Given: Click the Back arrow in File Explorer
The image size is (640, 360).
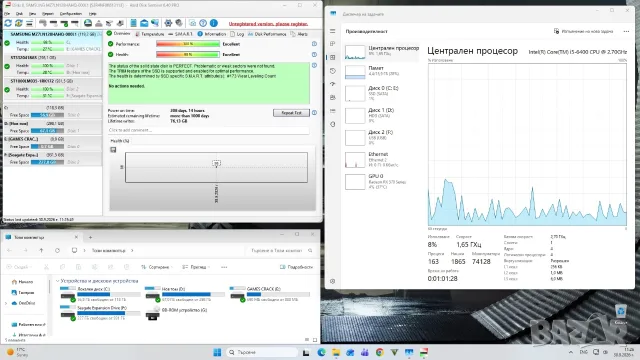Looking at the screenshot, I should pos(9,250).
